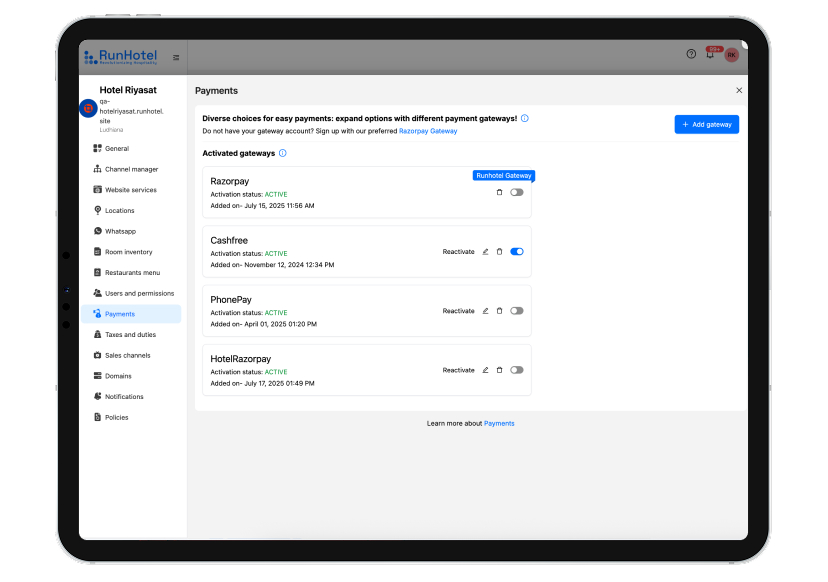Close the Payments panel
The width and height of the screenshot is (828, 582).
click(739, 90)
